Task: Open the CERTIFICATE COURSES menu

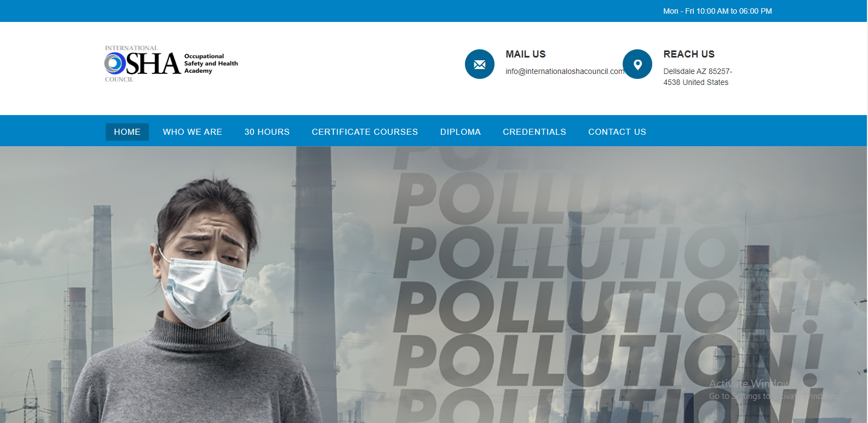Action: 365,132
